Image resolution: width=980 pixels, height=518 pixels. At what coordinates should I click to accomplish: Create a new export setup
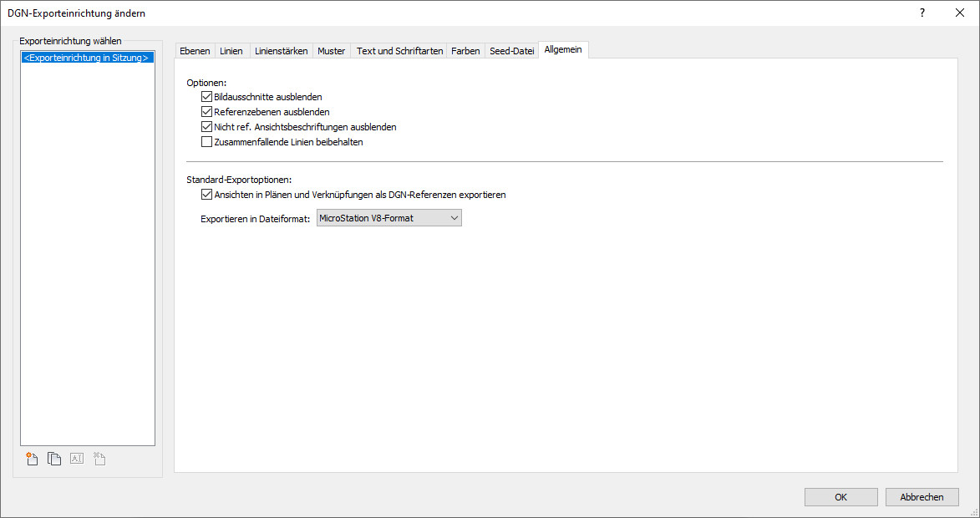(x=33, y=458)
